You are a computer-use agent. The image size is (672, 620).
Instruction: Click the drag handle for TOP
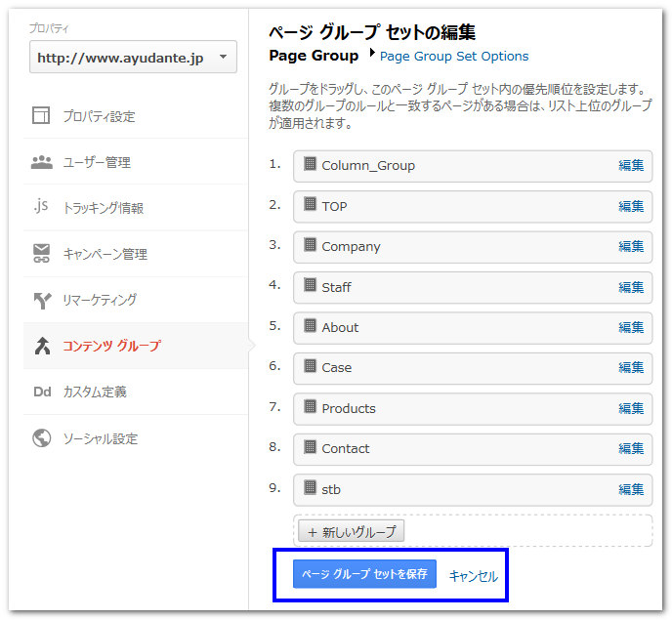pyautogui.click(x=310, y=204)
